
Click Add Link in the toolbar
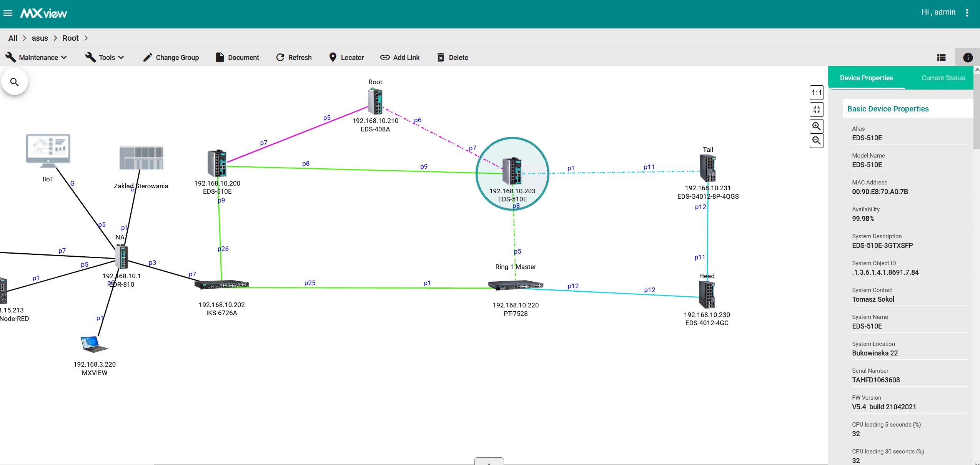click(400, 58)
